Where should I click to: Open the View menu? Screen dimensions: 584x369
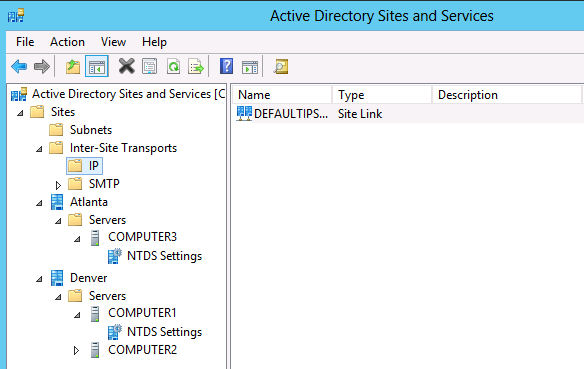[113, 42]
